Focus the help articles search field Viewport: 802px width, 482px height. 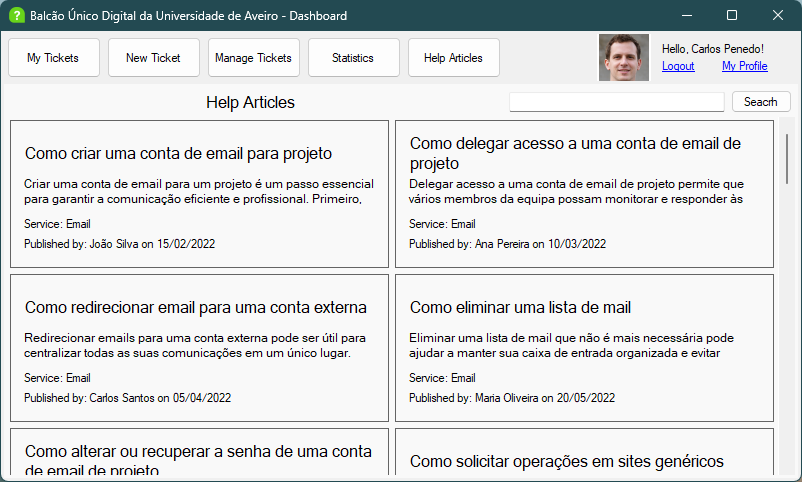[x=616, y=102]
